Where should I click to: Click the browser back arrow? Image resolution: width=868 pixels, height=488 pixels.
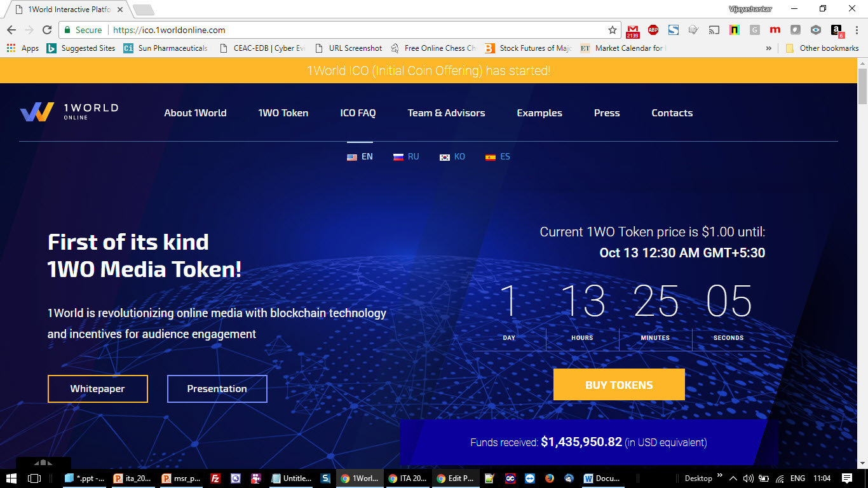(11, 30)
